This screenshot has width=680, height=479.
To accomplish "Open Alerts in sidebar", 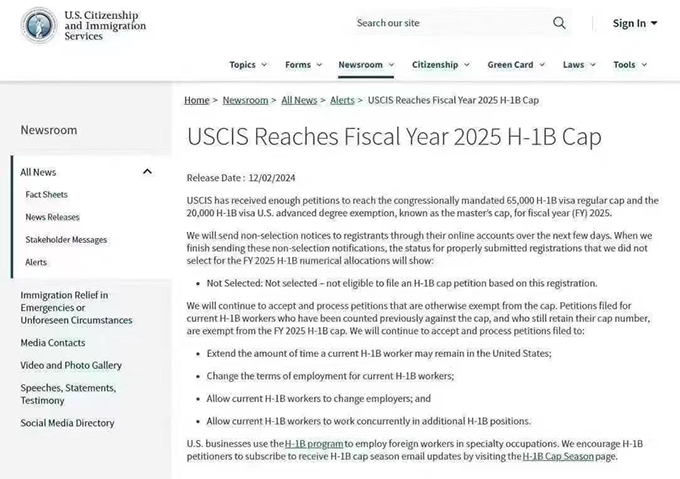I will pos(36,262).
